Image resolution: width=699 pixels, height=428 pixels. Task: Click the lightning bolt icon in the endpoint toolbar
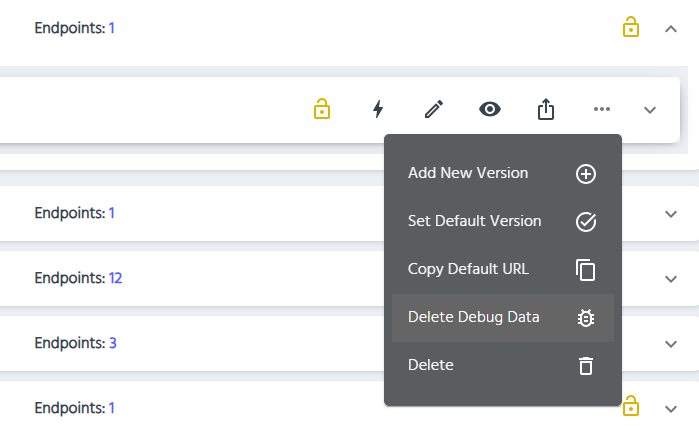tap(378, 109)
